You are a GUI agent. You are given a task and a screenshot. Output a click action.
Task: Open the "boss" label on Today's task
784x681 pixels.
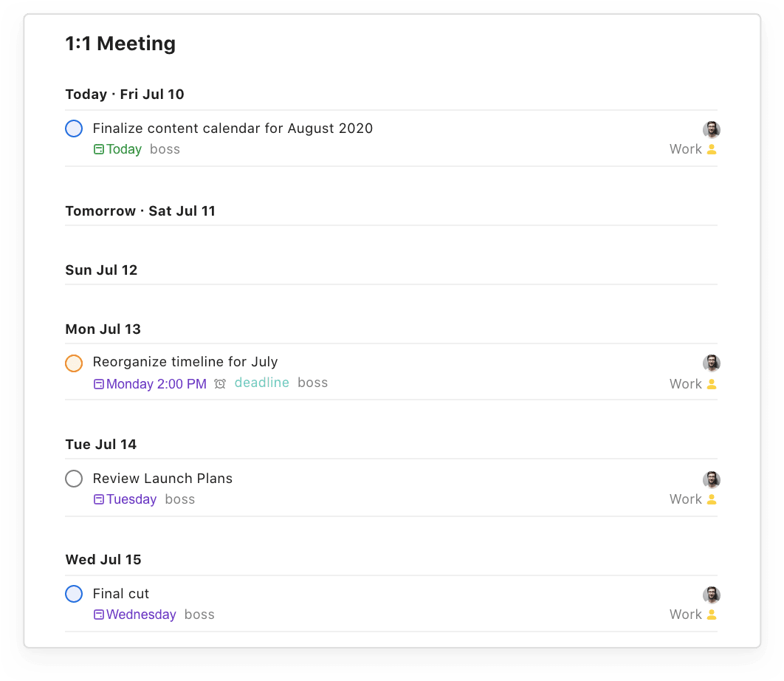coord(164,148)
